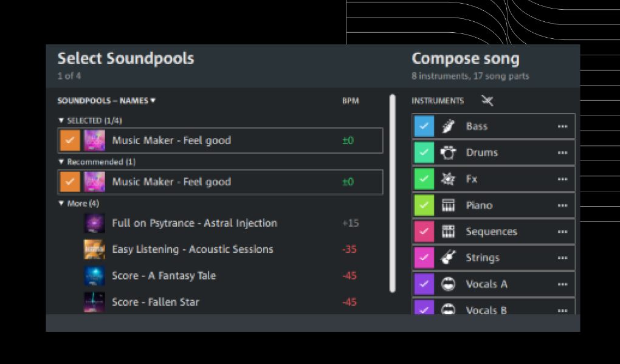The image size is (620, 364).
Task: Click the Vocals A face icon
Action: click(x=449, y=284)
